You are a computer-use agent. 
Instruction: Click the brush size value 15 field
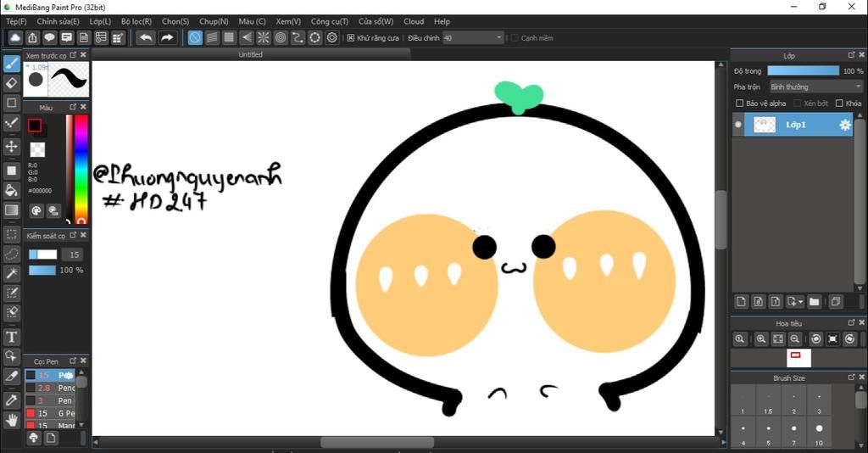(x=75, y=254)
